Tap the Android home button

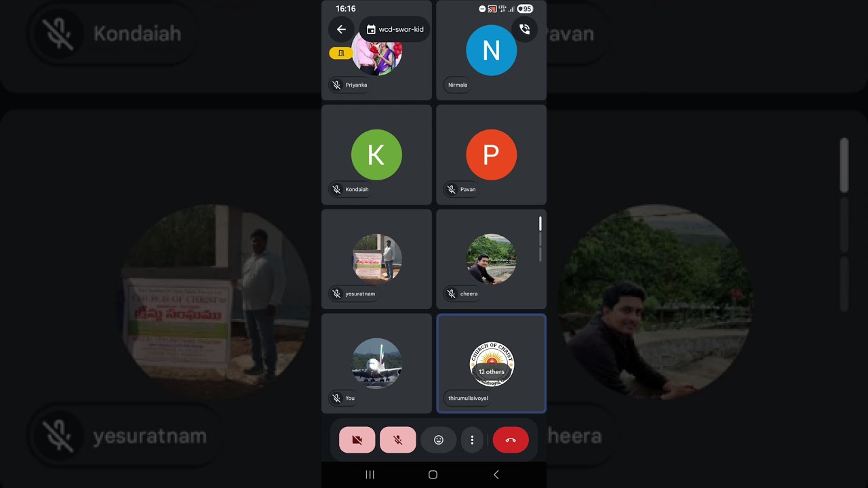tap(433, 474)
